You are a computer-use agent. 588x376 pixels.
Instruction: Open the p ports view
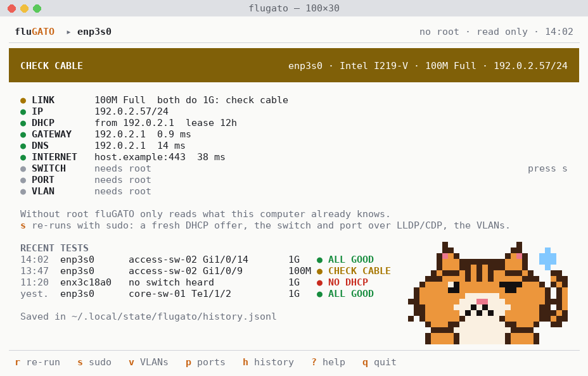205,362
